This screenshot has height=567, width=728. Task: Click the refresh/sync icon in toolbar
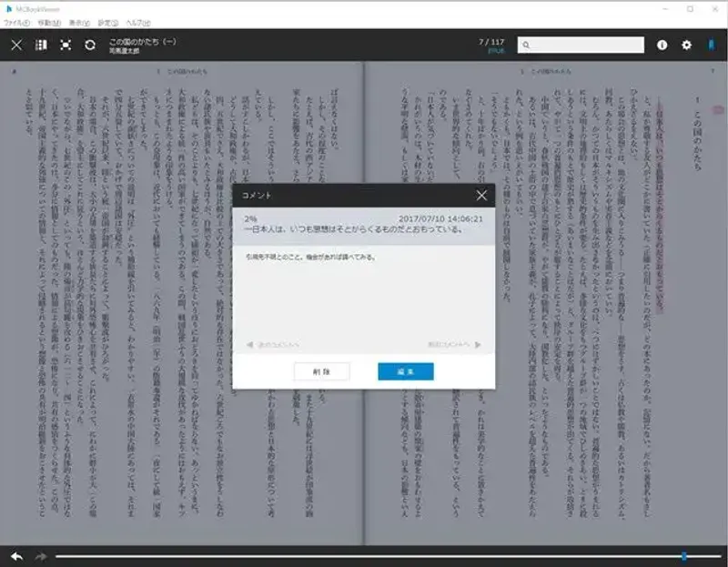[x=90, y=45]
